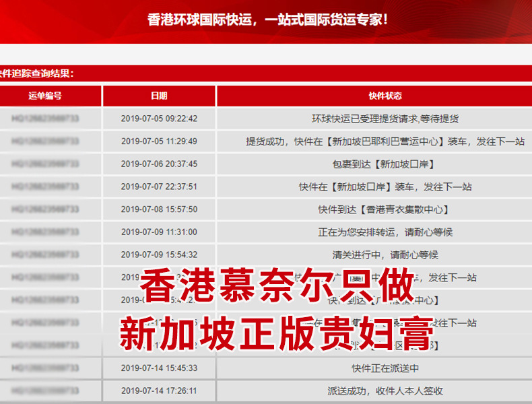Click status 快件在【新加坡口岸】装车，发往下一站

(385, 187)
